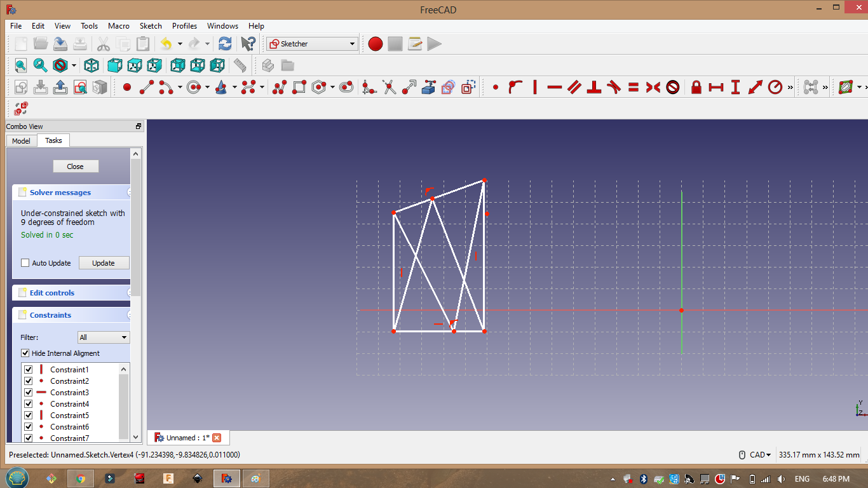Screen dimensions: 868x488
Task: Apply point on object constraint
Action: 515,87
